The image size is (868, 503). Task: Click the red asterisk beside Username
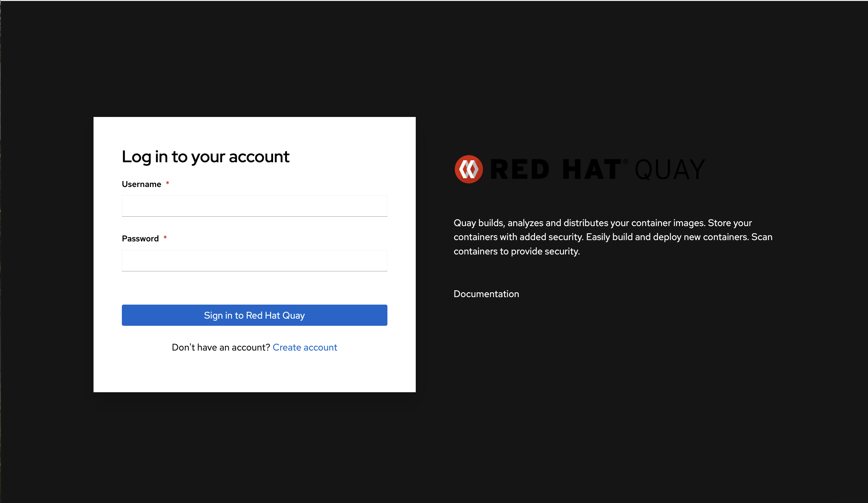167,183
